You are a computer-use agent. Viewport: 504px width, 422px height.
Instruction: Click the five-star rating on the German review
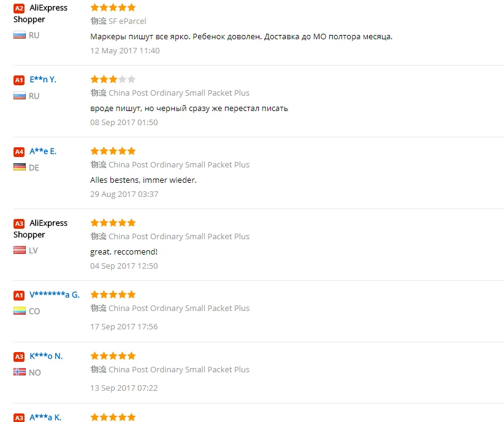coord(113,151)
